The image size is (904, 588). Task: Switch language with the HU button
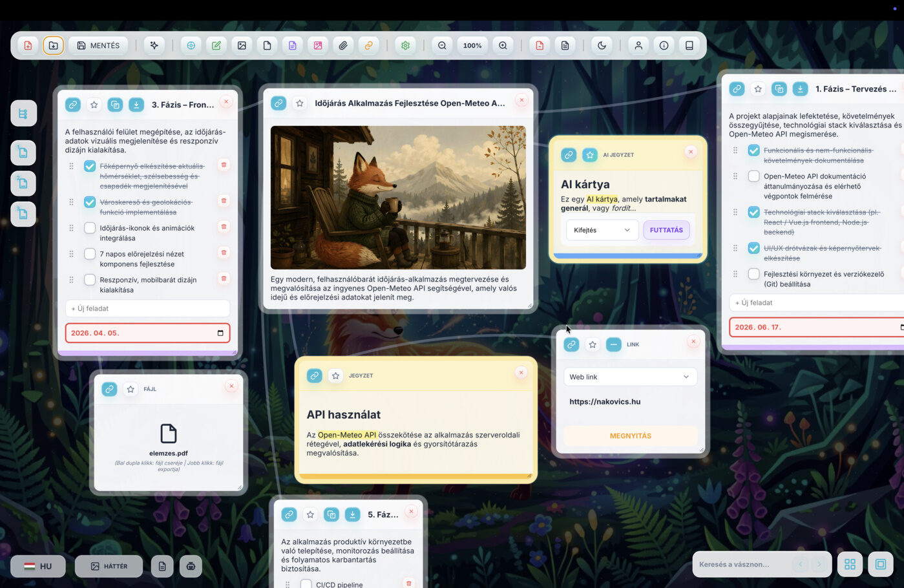(38, 566)
